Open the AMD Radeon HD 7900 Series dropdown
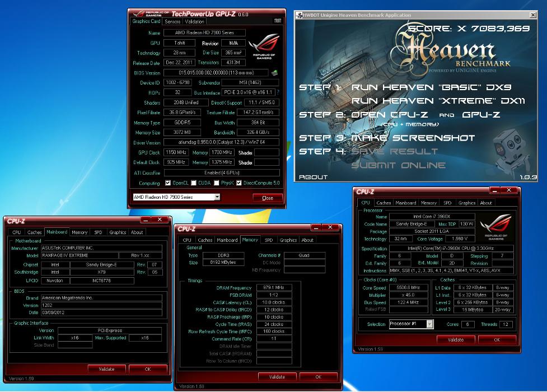This screenshot has height=392, width=547. (217, 197)
